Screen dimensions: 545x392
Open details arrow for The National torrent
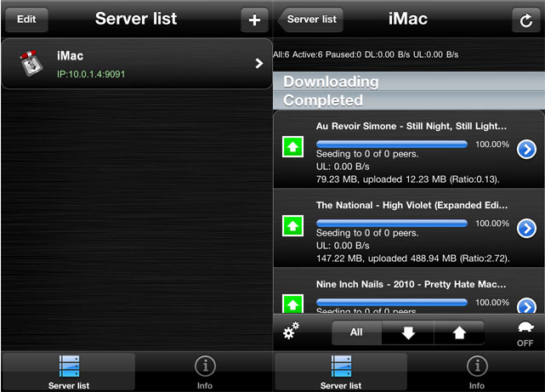click(x=526, y=229)
